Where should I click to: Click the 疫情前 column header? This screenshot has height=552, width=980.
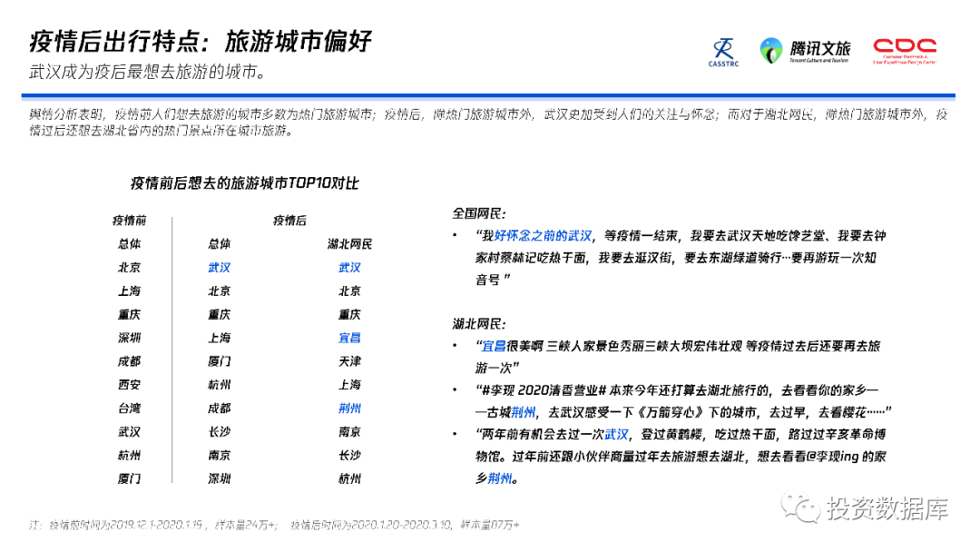click(x=130, y=220)
